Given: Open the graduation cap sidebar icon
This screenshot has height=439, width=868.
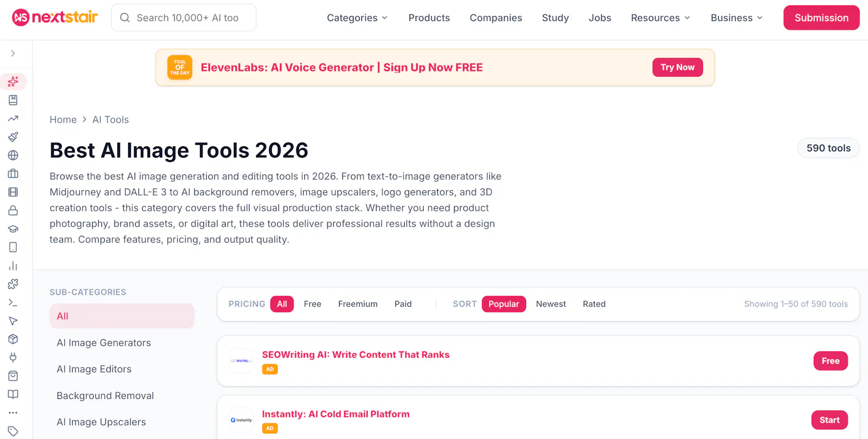Looking at the screenshot, I should [x=13, y=229].
